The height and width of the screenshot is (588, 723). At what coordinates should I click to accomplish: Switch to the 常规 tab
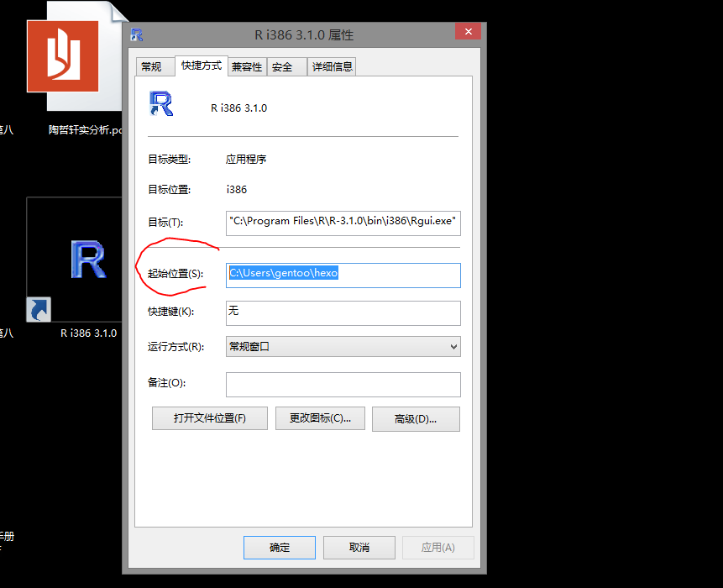click(155, 67)
